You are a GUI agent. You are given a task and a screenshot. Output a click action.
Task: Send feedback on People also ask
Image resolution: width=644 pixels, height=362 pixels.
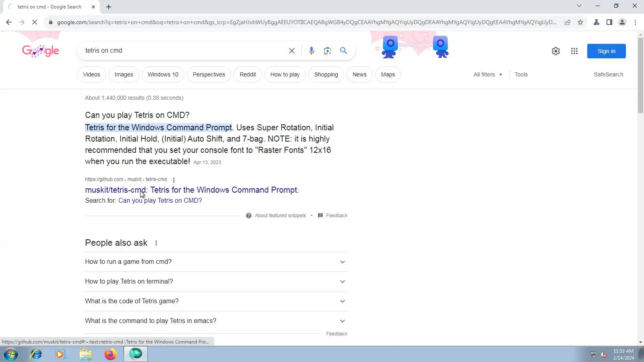point(337,334)
